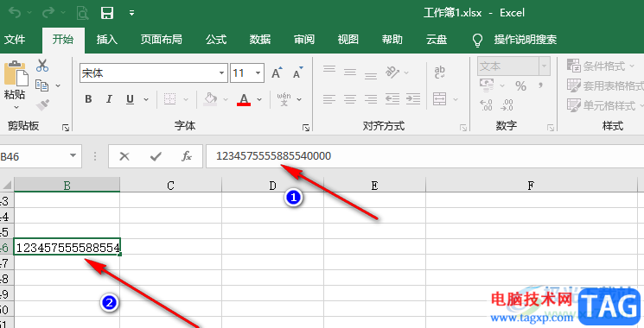Click the Decrease Indent icon
The width and height of the screenshot is (644, 328).
(392, 98)
